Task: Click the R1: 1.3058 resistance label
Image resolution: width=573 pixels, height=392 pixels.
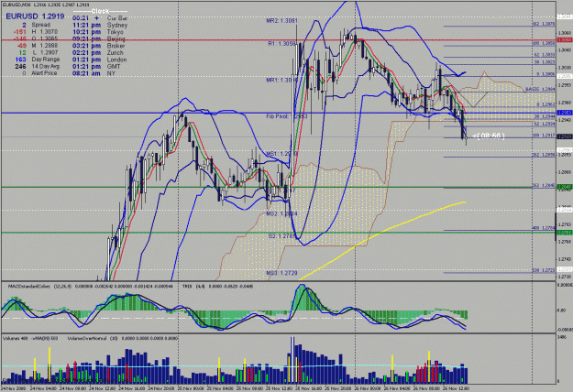Action: tap(281, 43)
